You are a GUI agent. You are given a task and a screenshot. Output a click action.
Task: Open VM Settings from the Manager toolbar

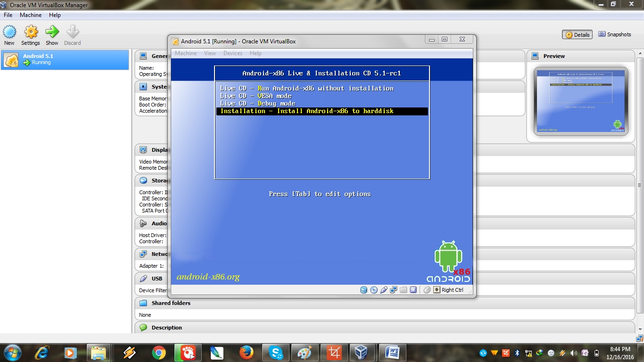tap(31, 35)
